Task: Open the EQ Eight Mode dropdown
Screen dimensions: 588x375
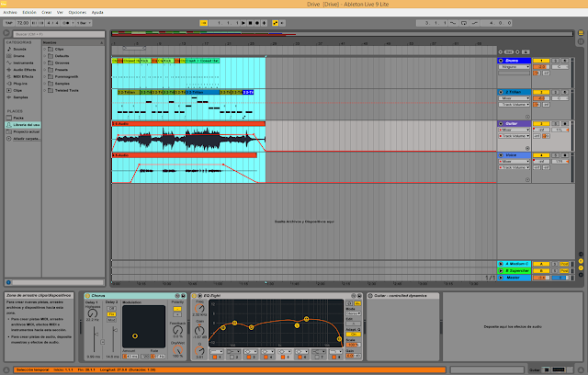Action: point(353,313)
